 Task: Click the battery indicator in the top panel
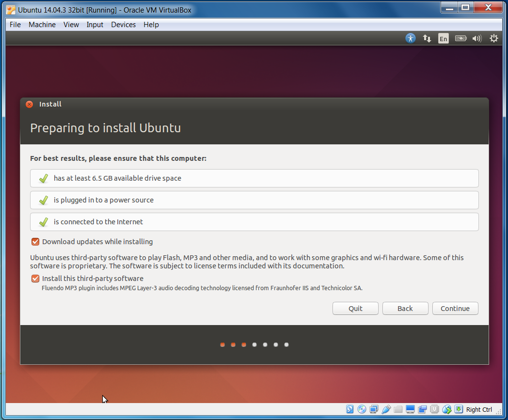point(460,38)
